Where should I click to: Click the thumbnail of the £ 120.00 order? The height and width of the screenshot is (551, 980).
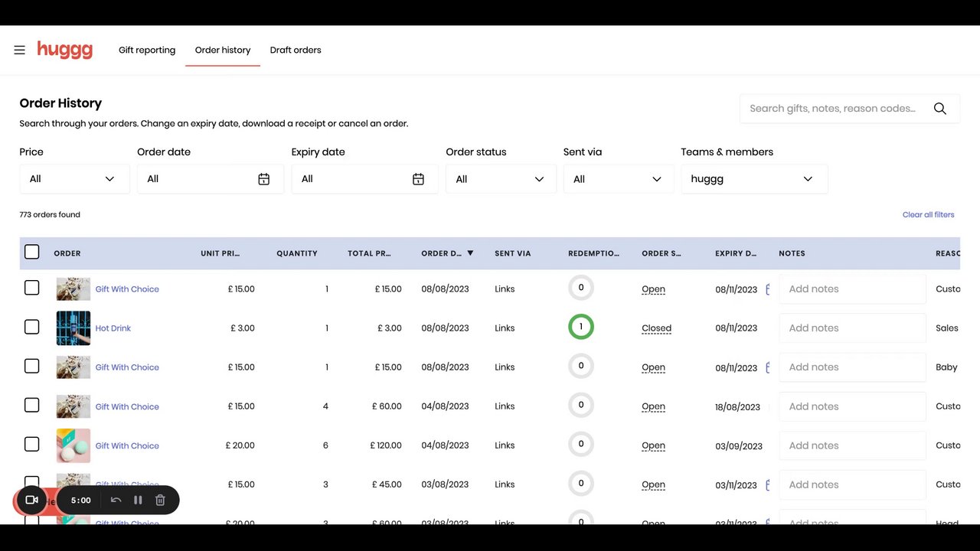(x=73, y=445)
